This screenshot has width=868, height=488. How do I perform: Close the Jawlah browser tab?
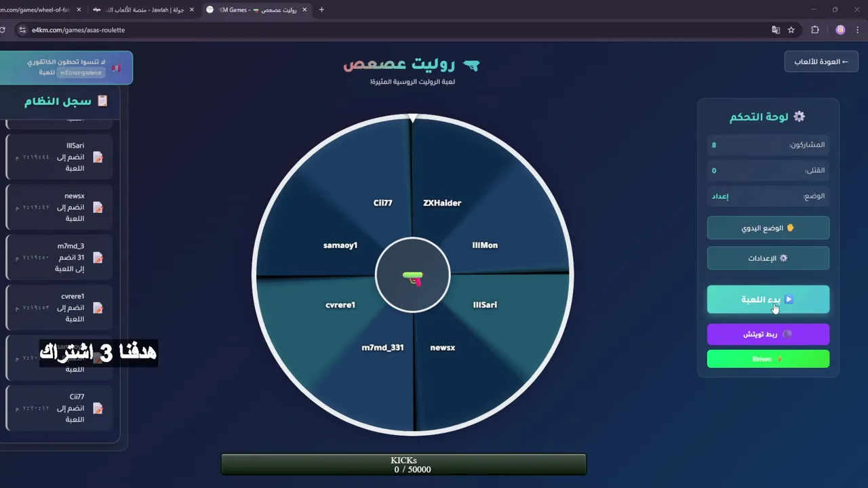(x=192, y=9)
